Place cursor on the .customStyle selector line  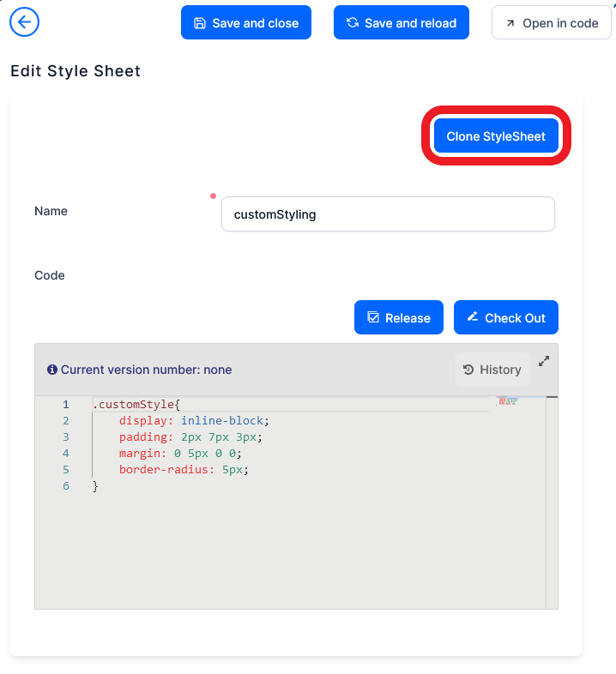(136, 405)
